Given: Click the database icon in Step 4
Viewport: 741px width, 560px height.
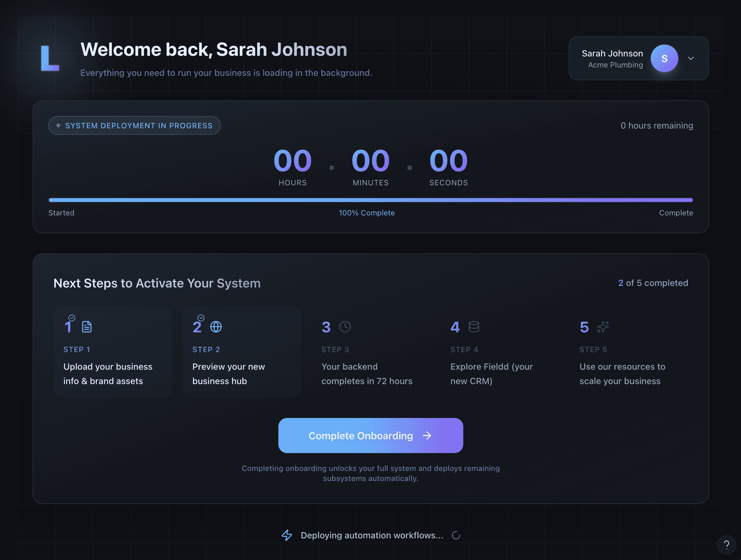Looking at the screenshot, I should [474, 327].
